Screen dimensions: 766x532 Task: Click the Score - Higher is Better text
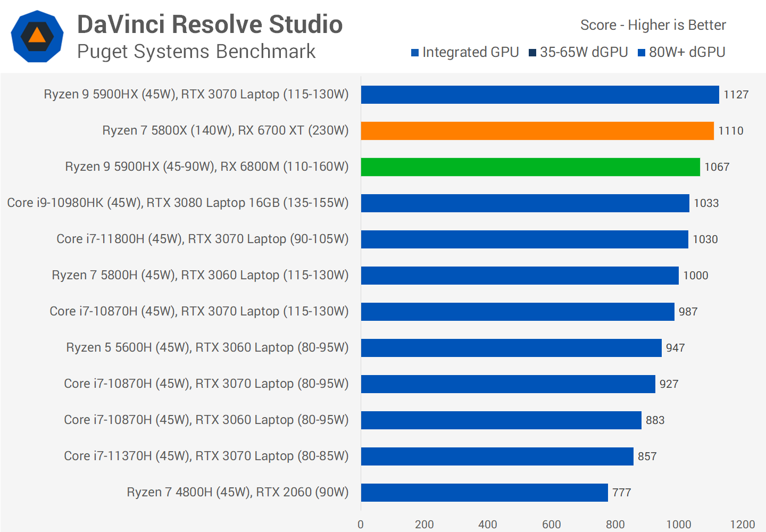(653, 25)
